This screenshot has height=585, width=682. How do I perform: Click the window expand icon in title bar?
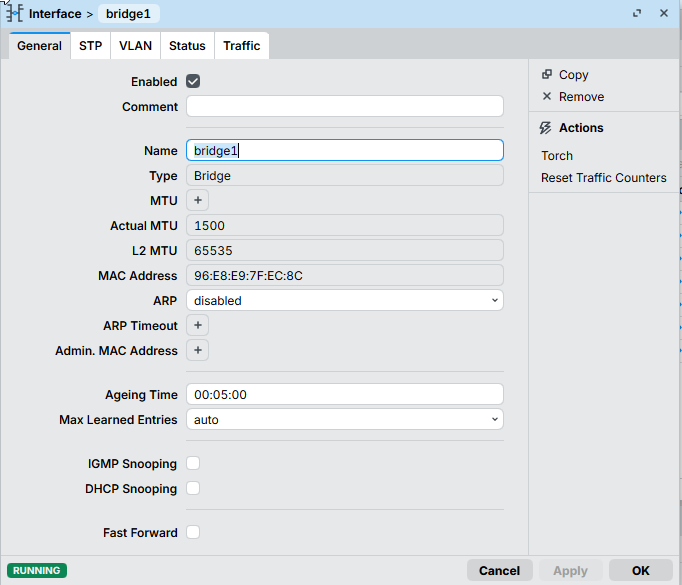(637, 14)
